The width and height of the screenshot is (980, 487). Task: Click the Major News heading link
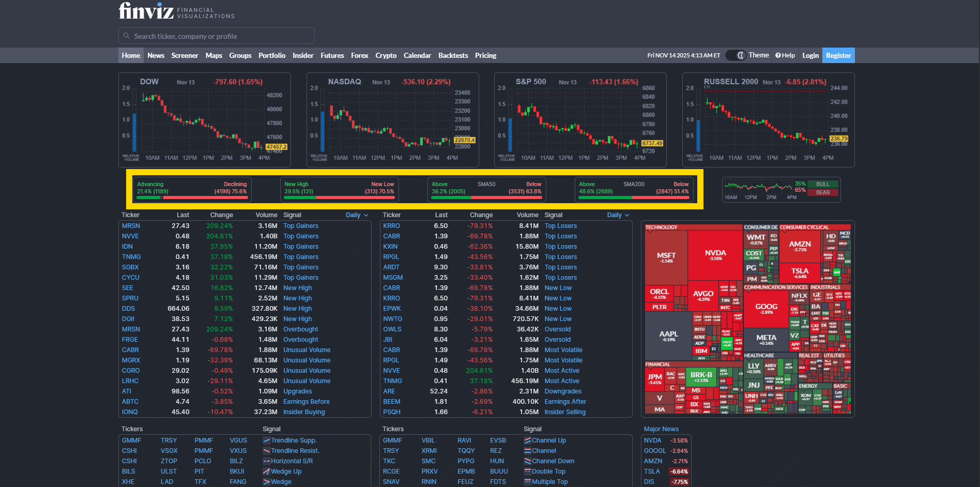point(661,429)
